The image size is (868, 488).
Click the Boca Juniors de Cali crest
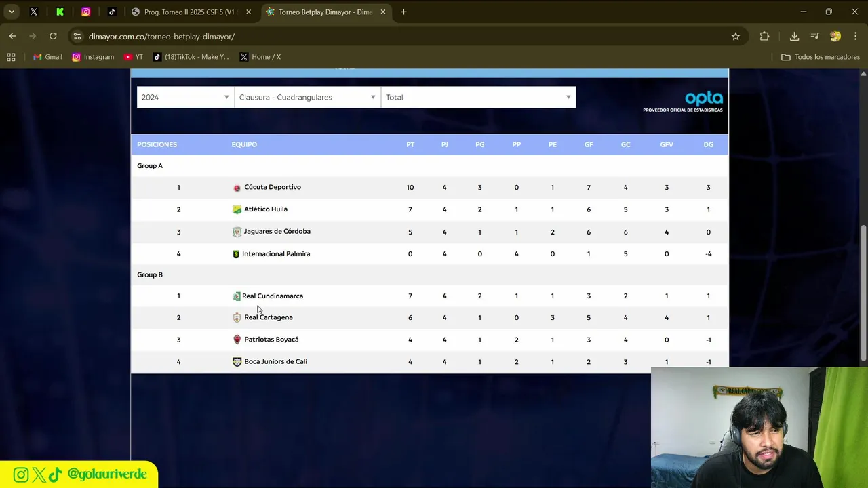click(237, 362)
